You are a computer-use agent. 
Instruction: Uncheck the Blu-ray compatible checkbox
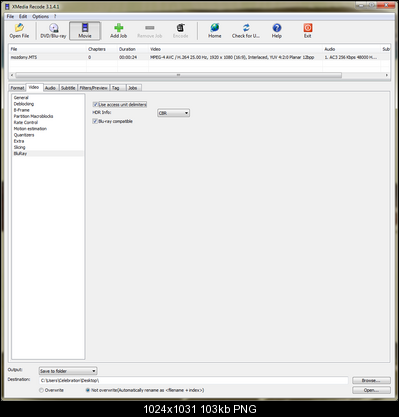tap(95, 121)
